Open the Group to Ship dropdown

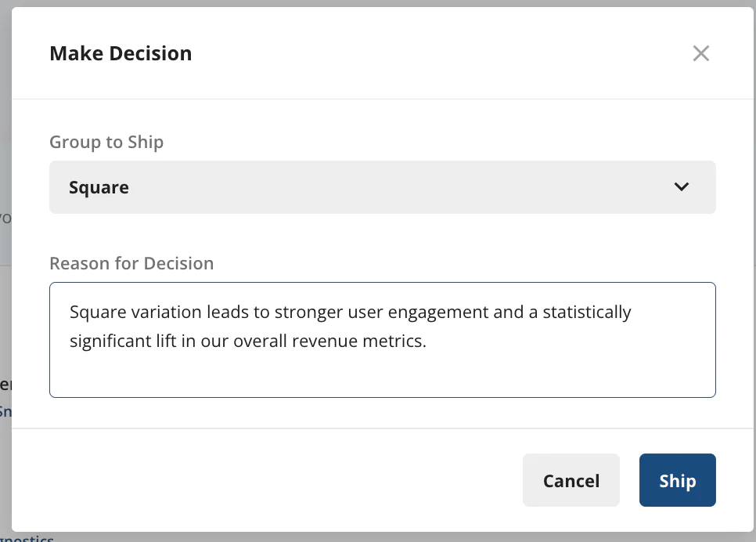382,187
